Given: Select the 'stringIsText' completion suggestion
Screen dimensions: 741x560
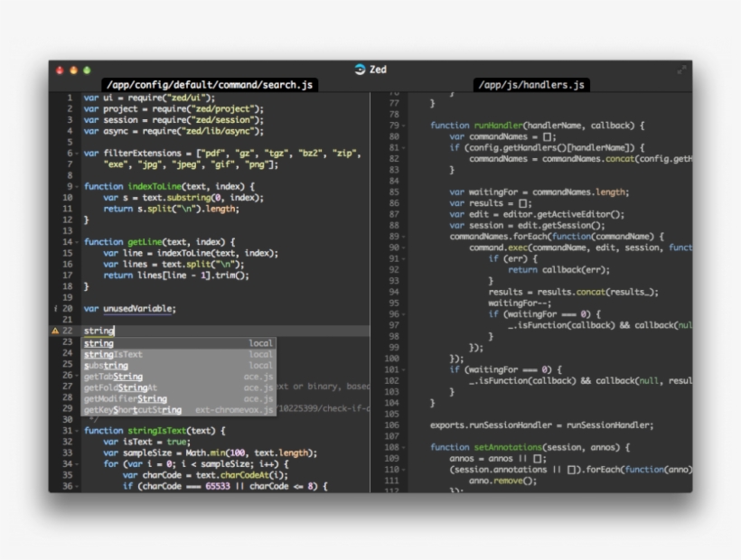Looking at the screenshot, I should tap(117, 353).
